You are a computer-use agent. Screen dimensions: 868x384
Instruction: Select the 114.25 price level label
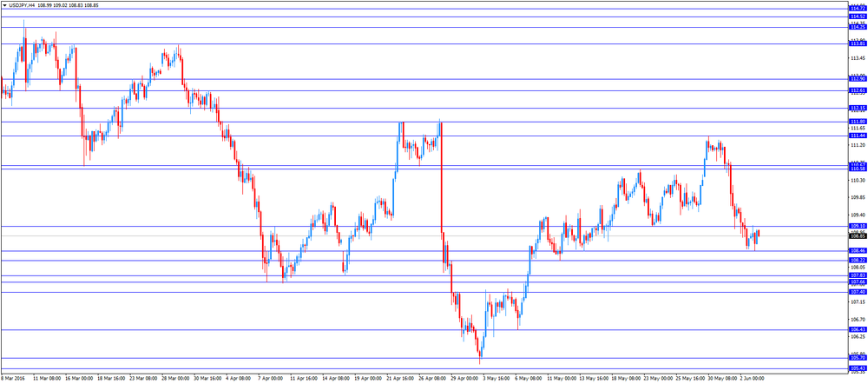(858, 27)
